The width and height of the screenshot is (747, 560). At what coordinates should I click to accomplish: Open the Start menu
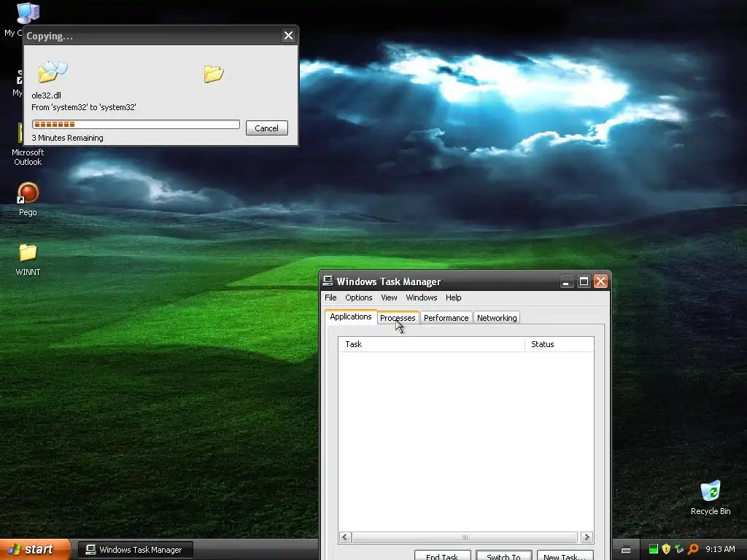[35, 550]
